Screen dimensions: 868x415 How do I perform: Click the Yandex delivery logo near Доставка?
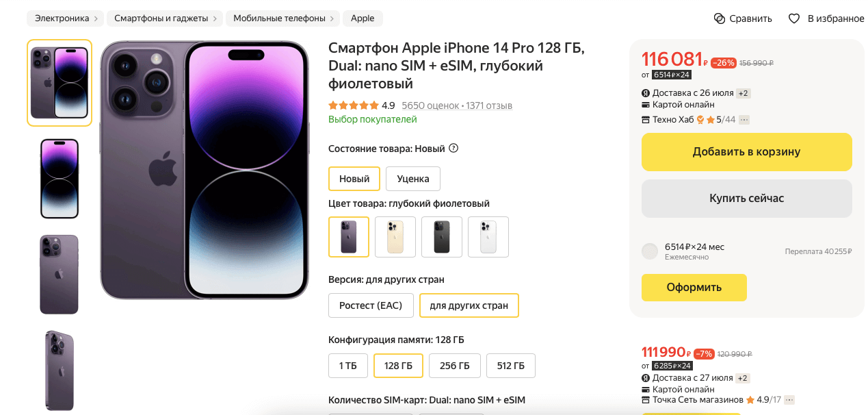(x=646, y=92)
